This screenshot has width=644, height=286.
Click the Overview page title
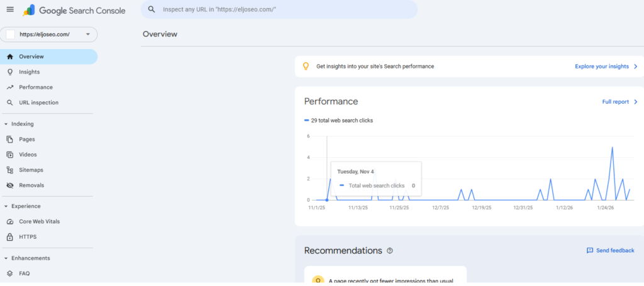click(160, 34)
